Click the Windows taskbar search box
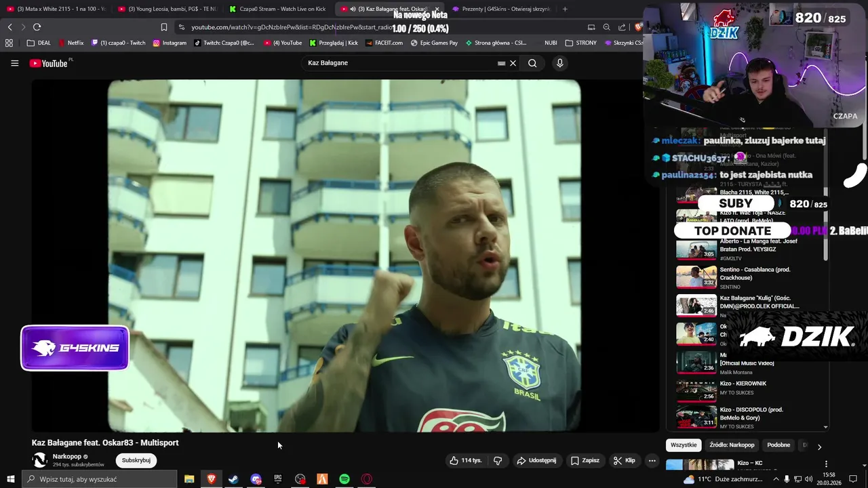The height and width of the screenshot is (488, 868). click(x=99, y=479)
